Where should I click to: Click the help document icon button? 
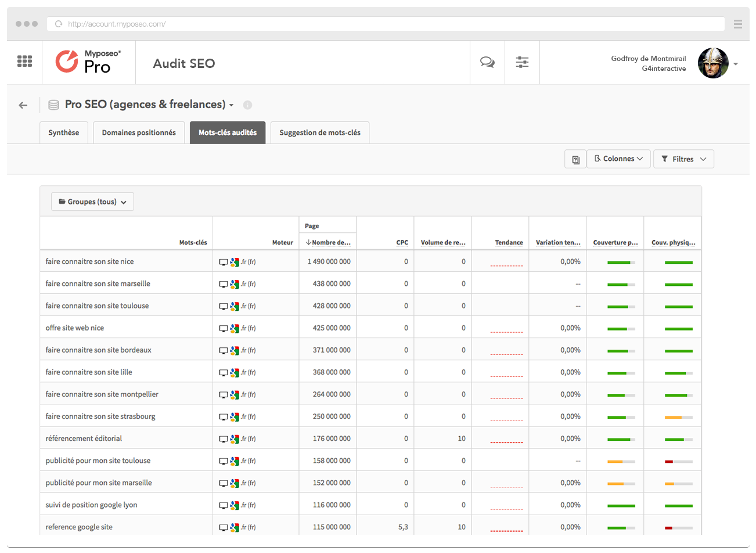pos(575,159)
